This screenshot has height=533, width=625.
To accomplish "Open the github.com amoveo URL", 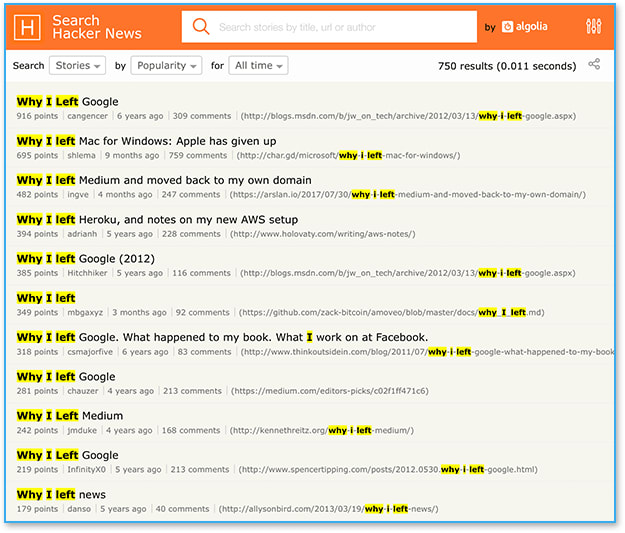I will click(x=391, y=313).
